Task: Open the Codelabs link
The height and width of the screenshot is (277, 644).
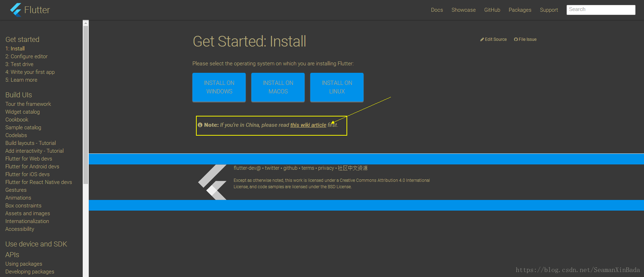Action: pos(16,135)
